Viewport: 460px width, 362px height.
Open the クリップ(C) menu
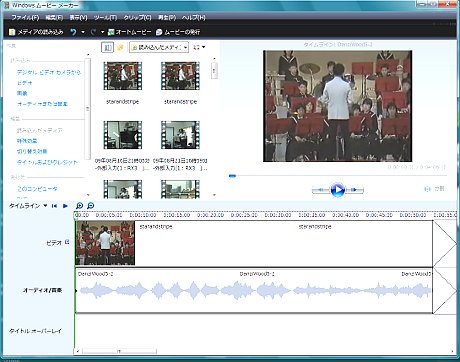pos(137,17)
